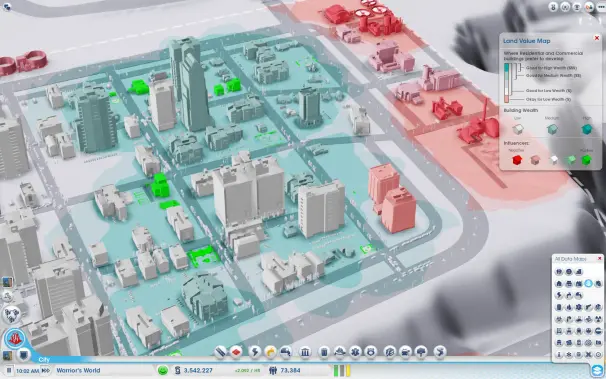Open the Waste disposal trash can icon

tap(324, 352)
